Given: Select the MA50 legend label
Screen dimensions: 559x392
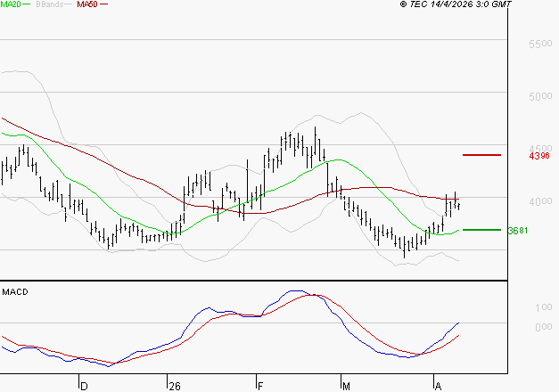Looking at the screenshot, I should click(x=87, y=4).
